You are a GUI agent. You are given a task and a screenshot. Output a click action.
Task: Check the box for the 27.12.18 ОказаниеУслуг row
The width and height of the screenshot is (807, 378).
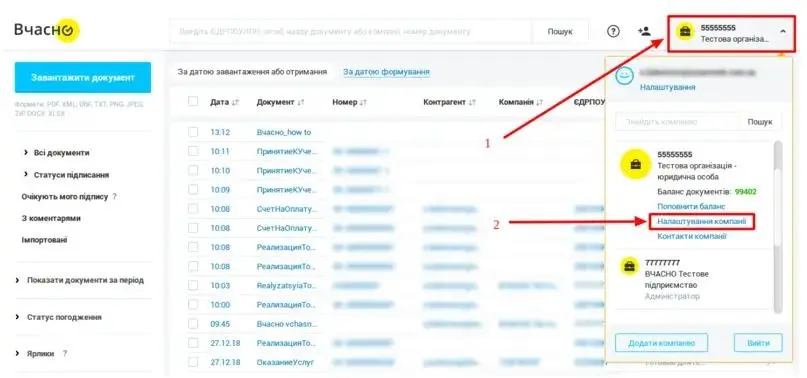coord(193,362)
